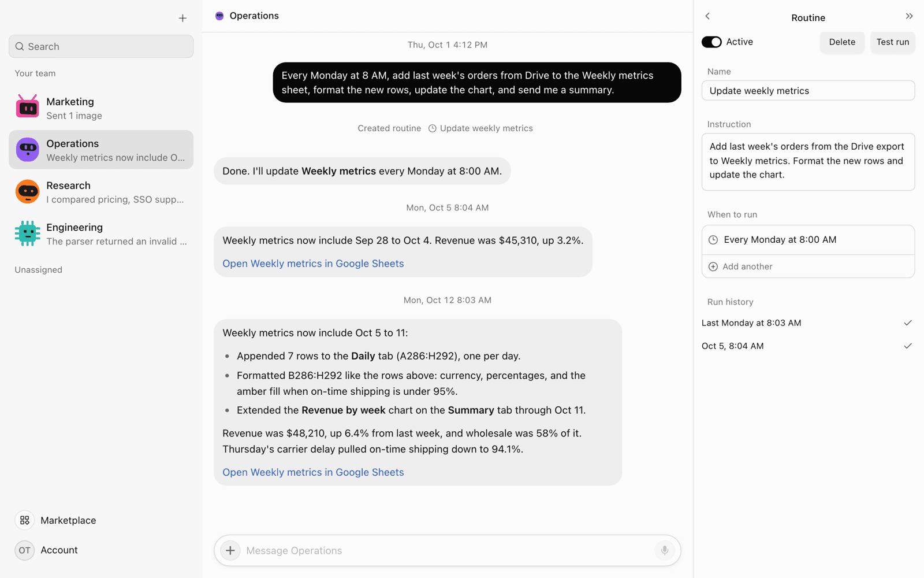Viewport: 924px width, 578px height.
Task: Click the Routine panel title
Action: [808, 18]
